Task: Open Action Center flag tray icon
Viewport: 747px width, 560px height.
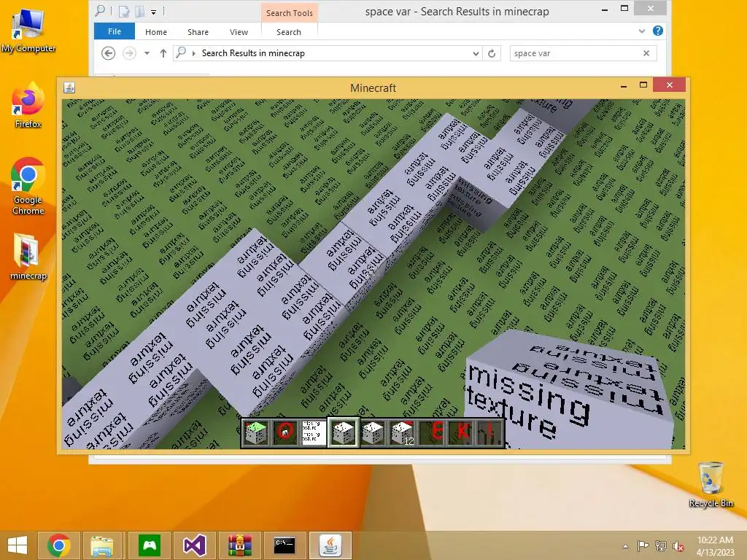Action: (643, 546)
